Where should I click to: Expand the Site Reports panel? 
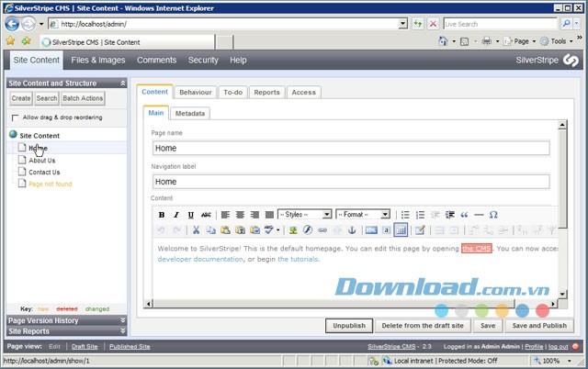pos(66,330)
